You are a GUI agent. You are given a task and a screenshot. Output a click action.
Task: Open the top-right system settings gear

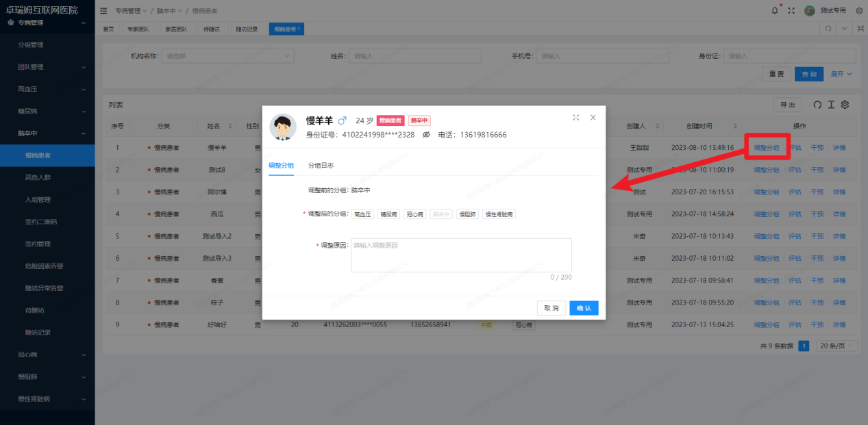click(x=859, y=10)
